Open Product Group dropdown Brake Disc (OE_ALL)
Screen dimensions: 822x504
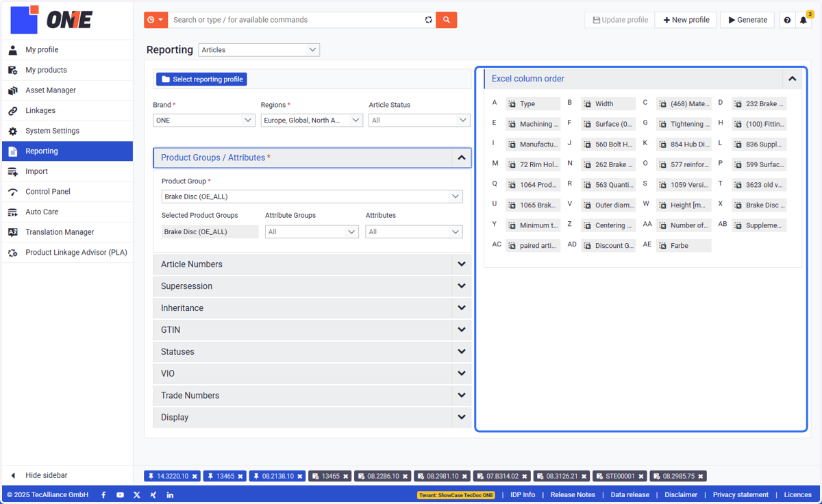point(312,197)
